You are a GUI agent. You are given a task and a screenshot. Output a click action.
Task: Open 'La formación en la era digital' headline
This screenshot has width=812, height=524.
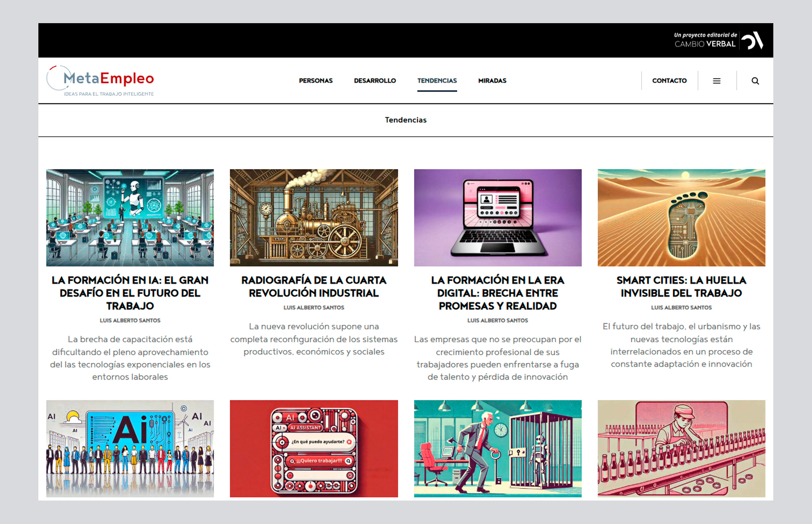[x=497, y=293]
